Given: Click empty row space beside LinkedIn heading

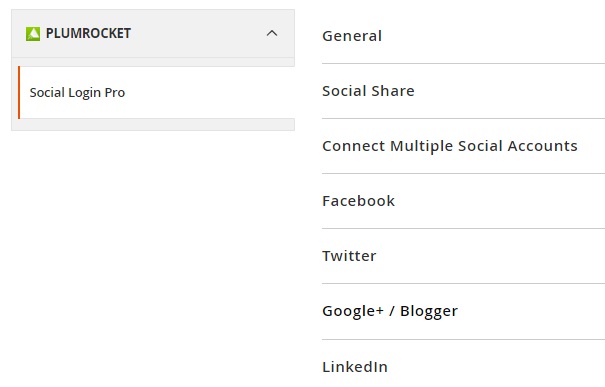Looking at the screenshot, I should pyautogui.click(x=497, y=367).
